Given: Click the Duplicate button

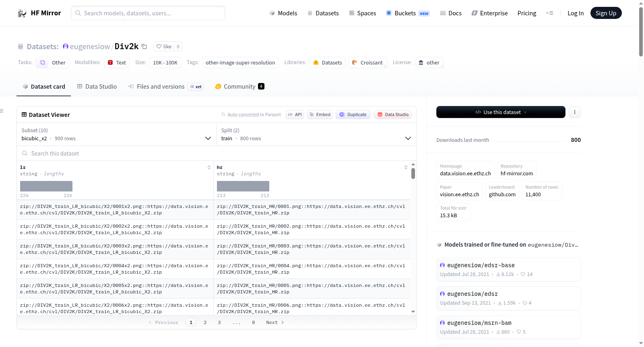Looking at the screenshot, I should 353,114.
